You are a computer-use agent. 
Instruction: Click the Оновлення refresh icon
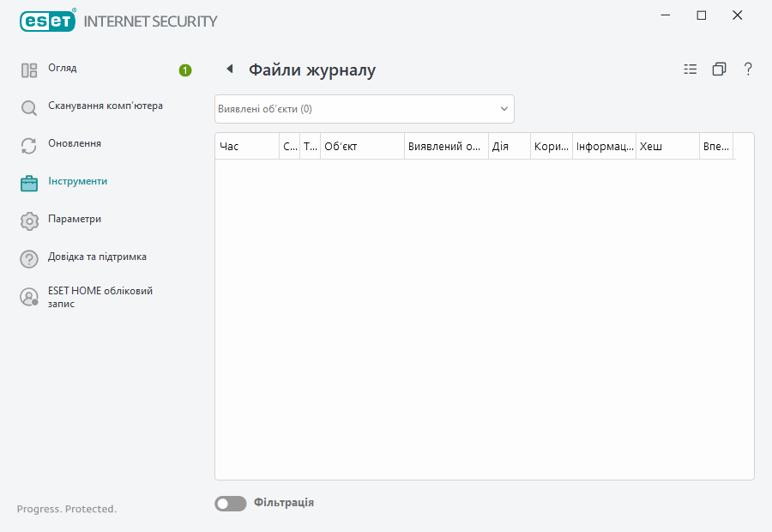tap(28, 145)
